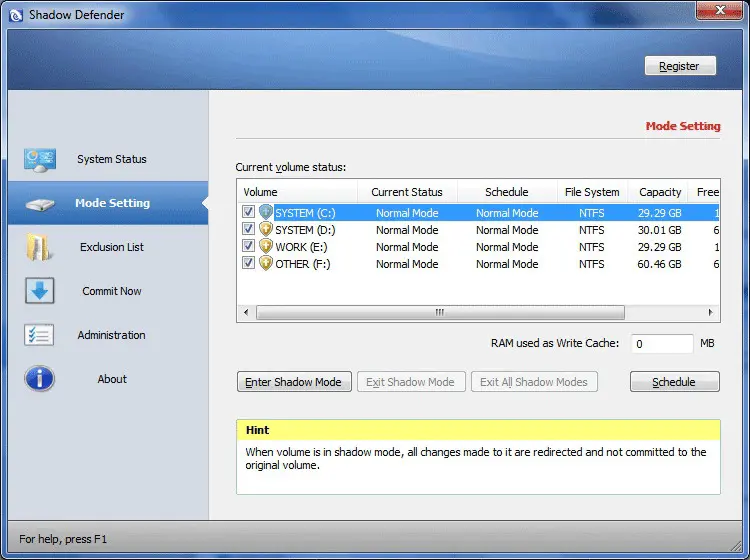The width and height of the screenshot is (750, 560).
Task: Open the Administration page
Action: click(x=108, y=335)
